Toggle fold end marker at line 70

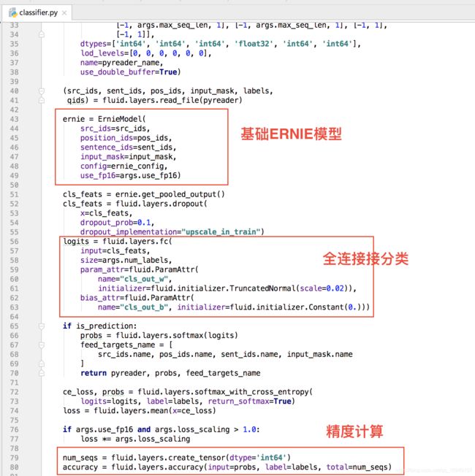click(42, 373)
